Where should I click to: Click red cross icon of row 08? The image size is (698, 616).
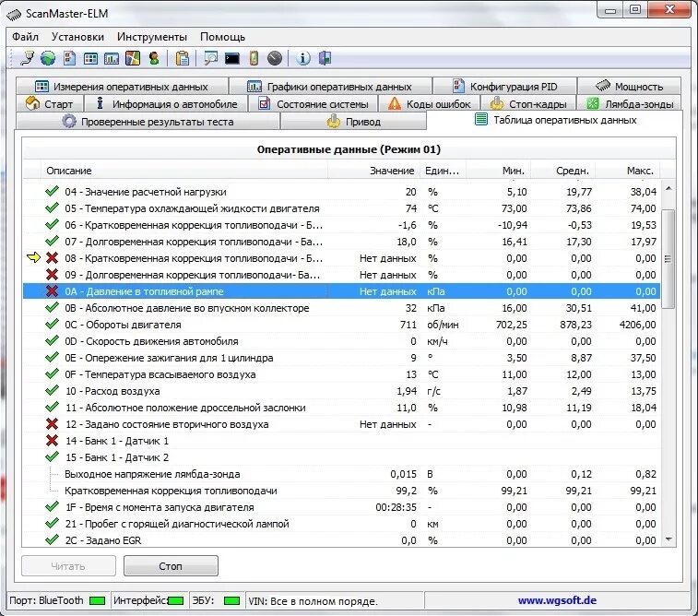point(52,257)
